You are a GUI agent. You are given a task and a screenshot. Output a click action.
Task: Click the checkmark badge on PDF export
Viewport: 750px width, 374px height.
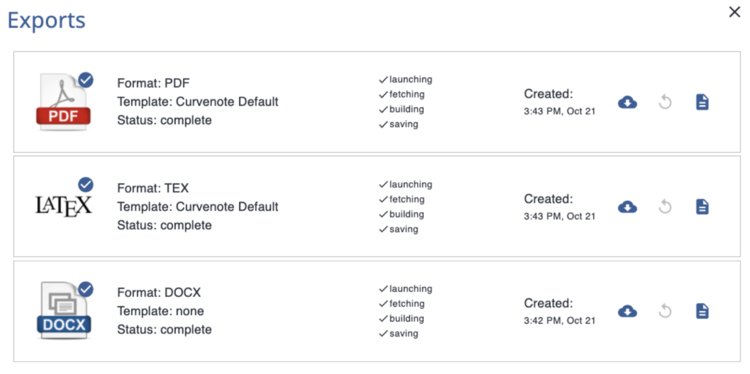click(x=86, y=80)
